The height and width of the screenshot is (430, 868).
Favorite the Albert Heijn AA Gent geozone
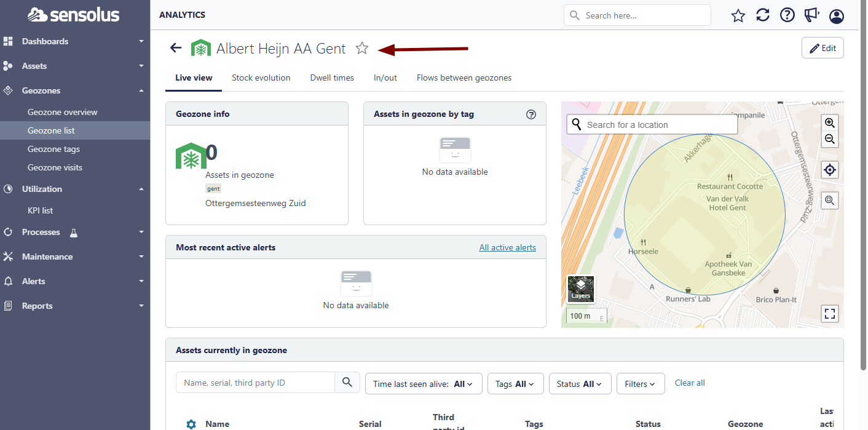362,48
